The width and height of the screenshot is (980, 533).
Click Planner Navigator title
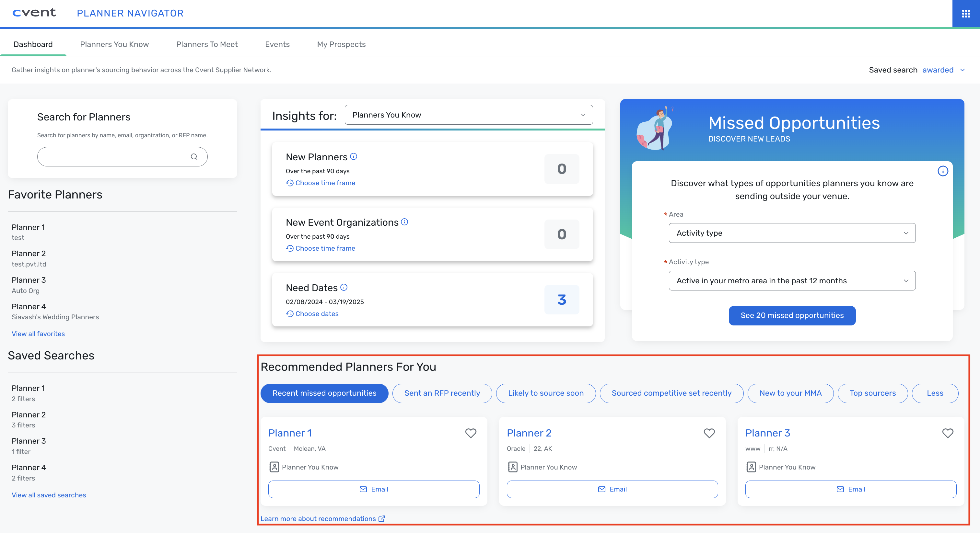(x=130, y=13)
